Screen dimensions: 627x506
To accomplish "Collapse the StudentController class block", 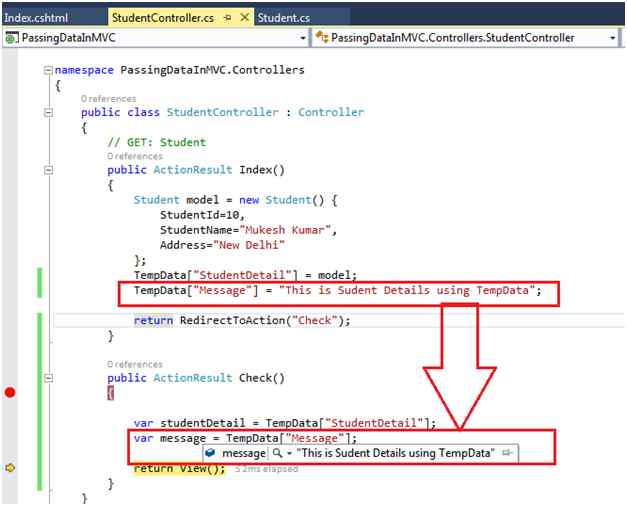I will pyautogui.click(x=48, y=113).
